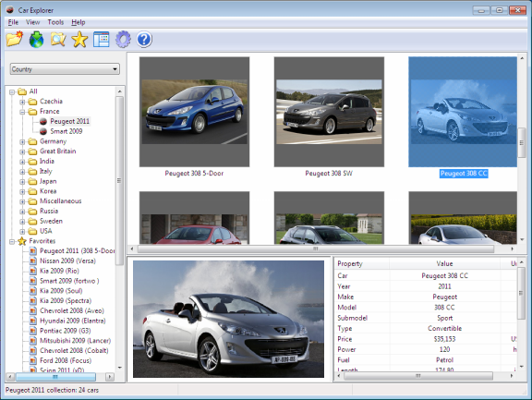Screen dimensions: 532x400
Task: Click the thumbnail pane horizontal scrollbar
Action: click(x=316, y=248)
